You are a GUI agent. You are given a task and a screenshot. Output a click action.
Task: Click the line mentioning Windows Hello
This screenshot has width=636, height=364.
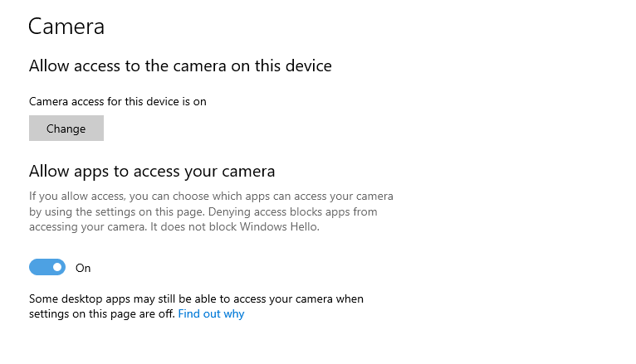pos(174,226)
